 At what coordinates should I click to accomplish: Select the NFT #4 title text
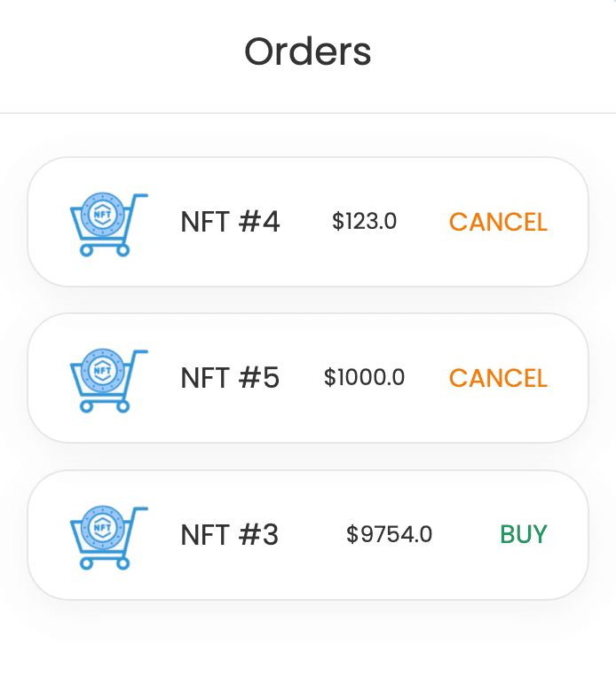click(230, 222)
